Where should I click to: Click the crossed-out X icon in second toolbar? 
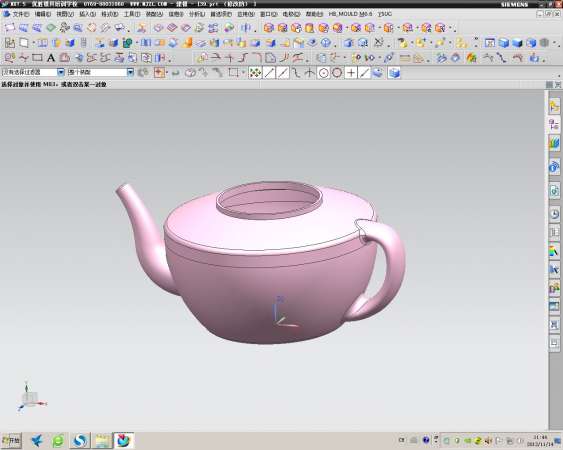coord(378,43)
